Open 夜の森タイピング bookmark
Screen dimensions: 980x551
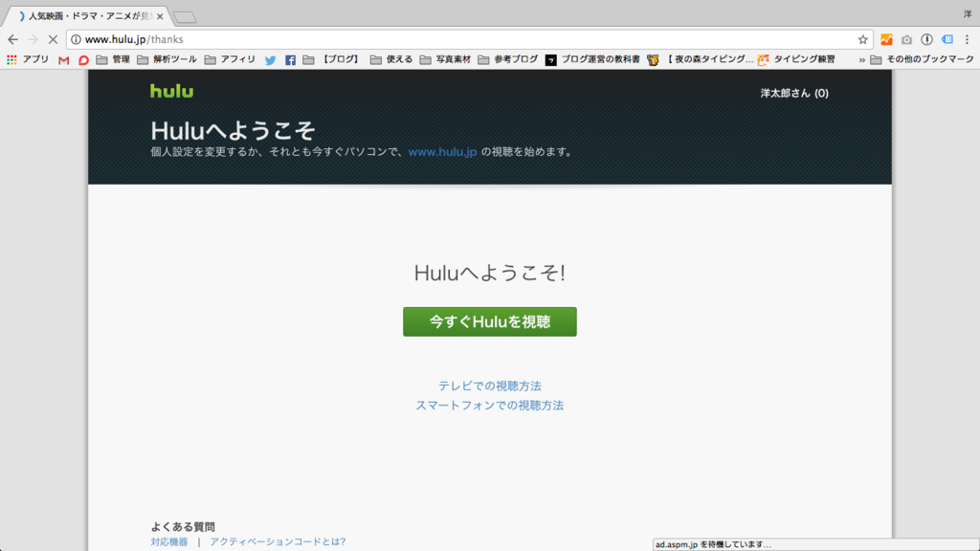tap(700, 59)
